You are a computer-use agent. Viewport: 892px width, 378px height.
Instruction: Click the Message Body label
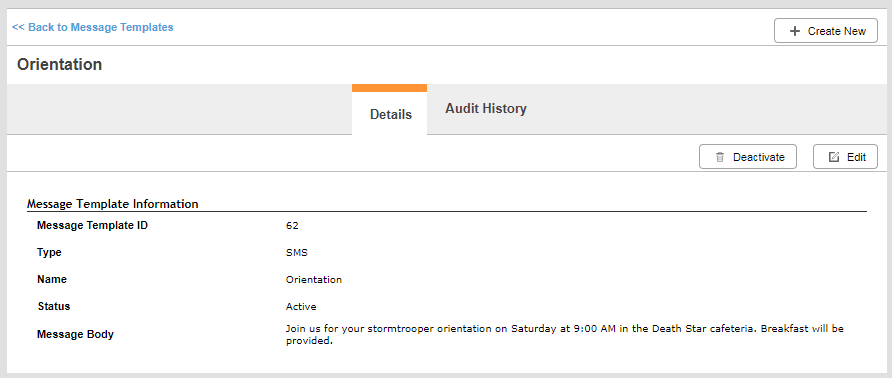point(75,334)
